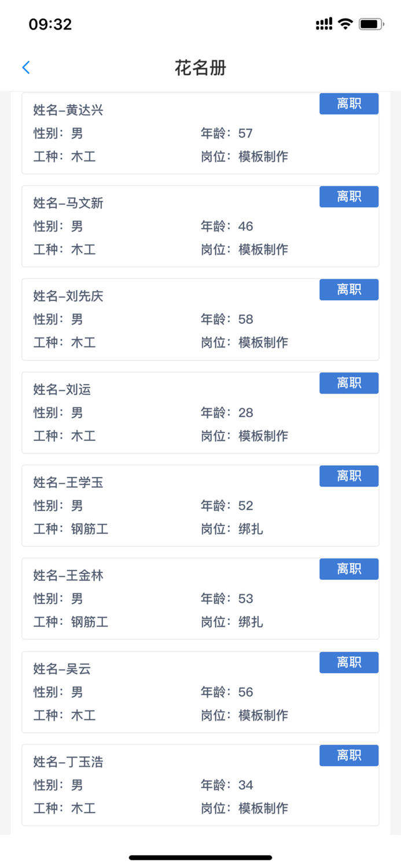Click the cellular signal icon
Screen dimensions: 401x868
coord(323,24)
